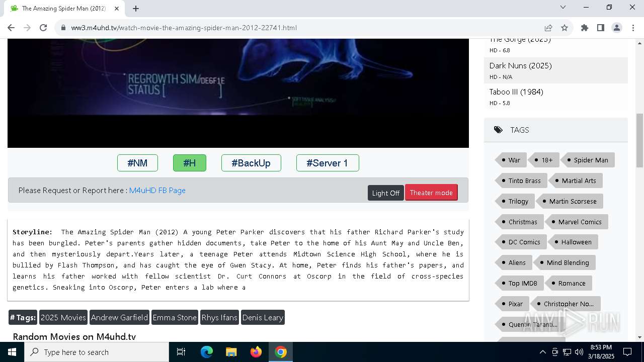Open the Chrome profile avatar
The image size is (644, 362).
pos(617,28)
